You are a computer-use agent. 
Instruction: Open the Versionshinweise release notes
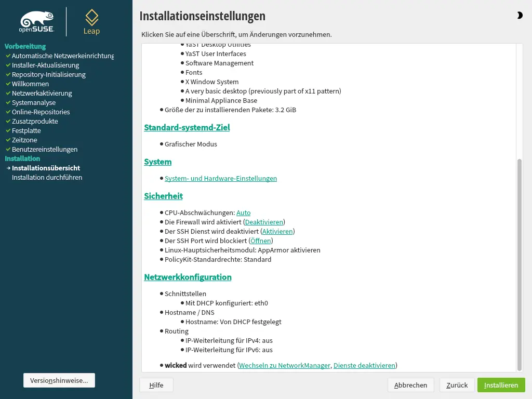pyautogui.click(x=59, y=380)
